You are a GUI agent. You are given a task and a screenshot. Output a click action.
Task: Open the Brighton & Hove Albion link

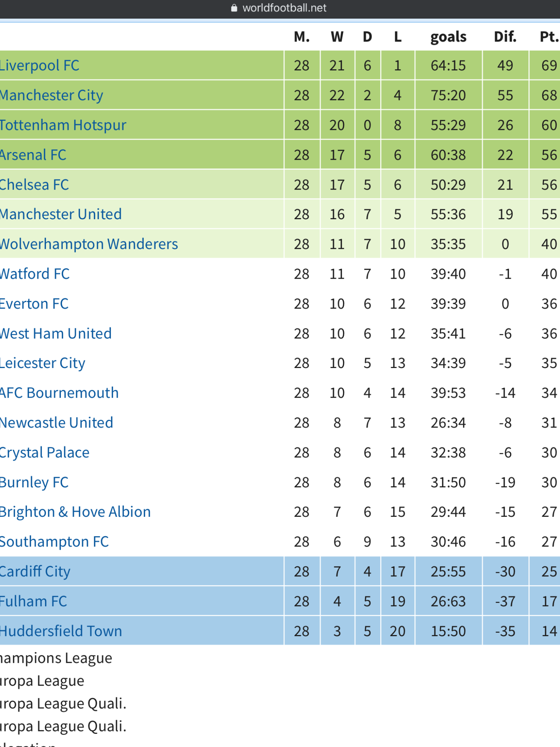tap(75, 512)
